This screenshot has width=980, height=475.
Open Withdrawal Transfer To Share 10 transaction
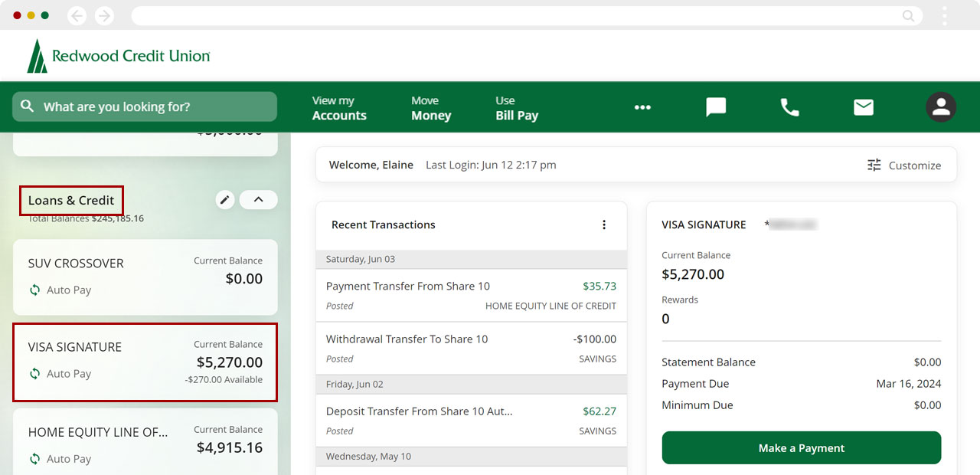click(471, 349)
